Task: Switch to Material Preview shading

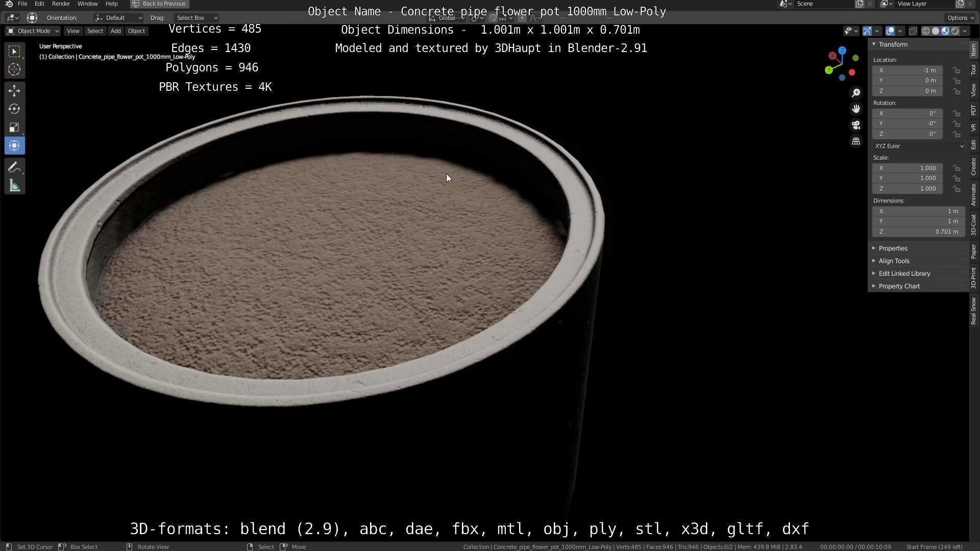Action: (x=945, y=31)
